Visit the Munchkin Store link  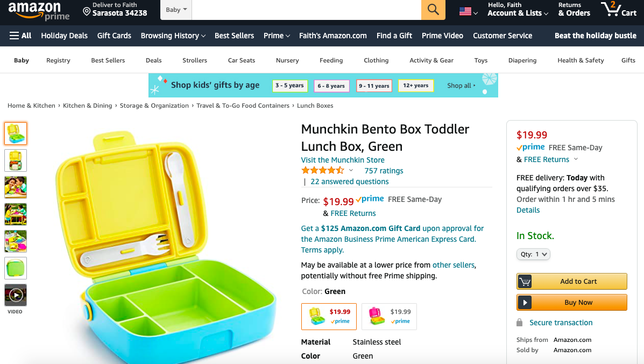(343, 160)
